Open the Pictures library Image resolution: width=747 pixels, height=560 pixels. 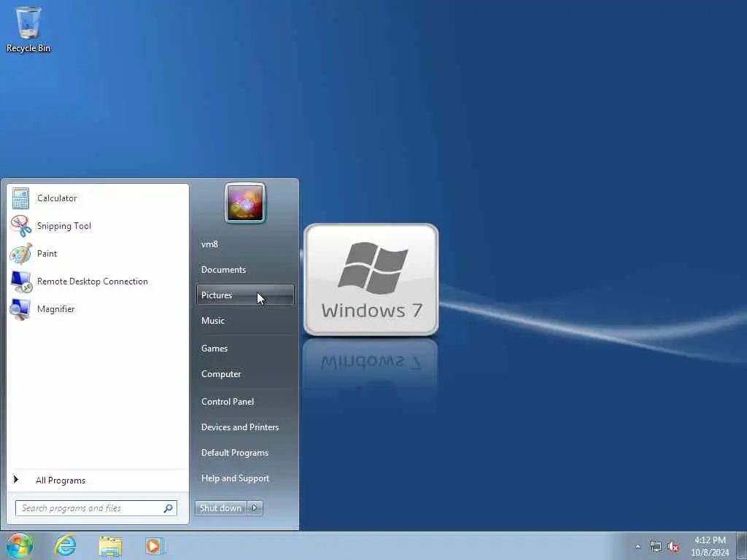pos(245,295)
